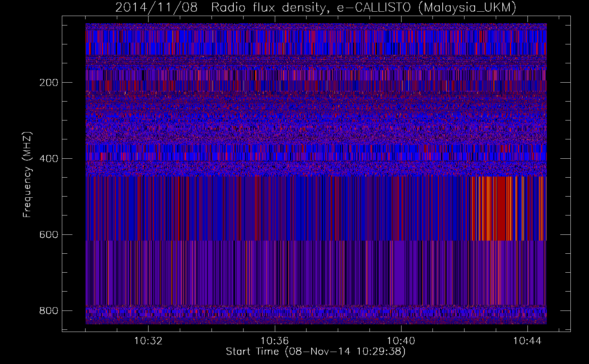This screenshot has width=589, height=364.
Task: Click the 10:44 time tick label
Action: point(527,341)
